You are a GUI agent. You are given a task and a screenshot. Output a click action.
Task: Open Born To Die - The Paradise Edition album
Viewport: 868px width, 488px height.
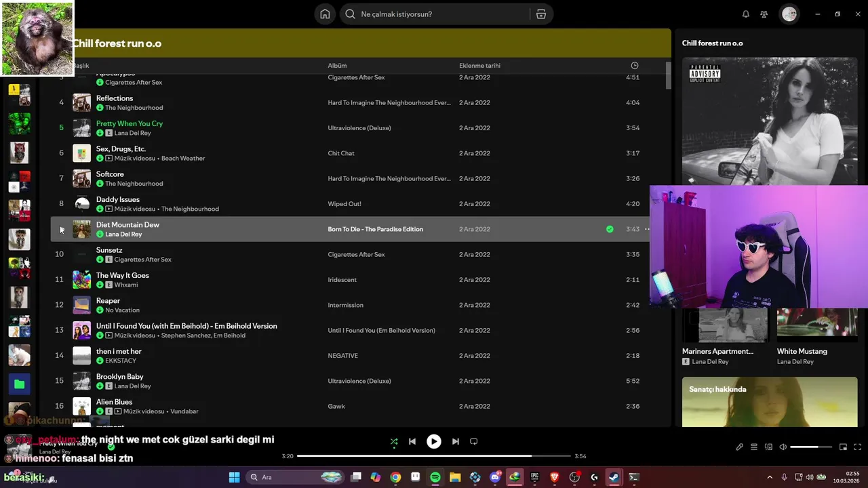(x=375, y=229)
